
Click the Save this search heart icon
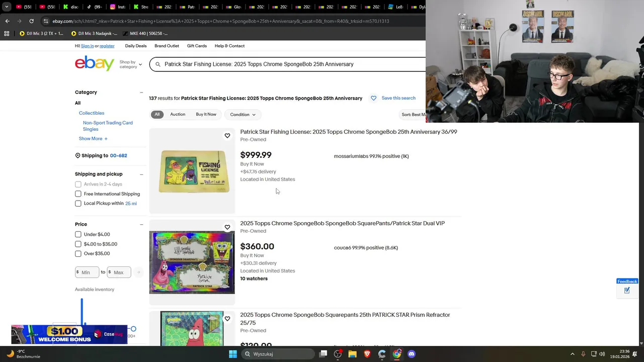(373, 98)
